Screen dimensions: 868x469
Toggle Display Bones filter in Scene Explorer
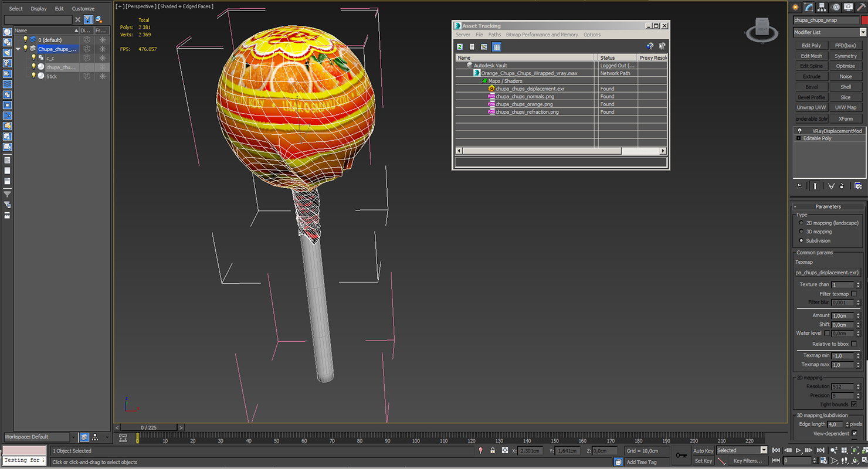[x=7, y=116]
